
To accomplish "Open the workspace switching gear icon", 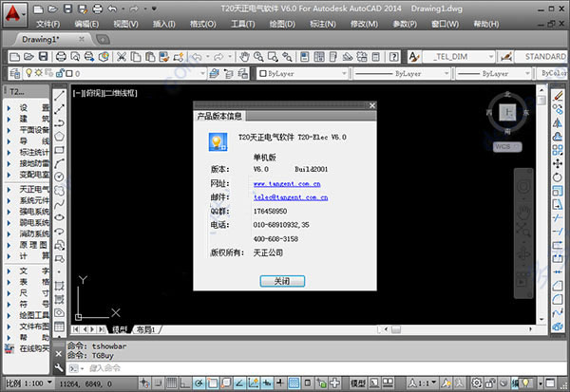I will [477, 383].
